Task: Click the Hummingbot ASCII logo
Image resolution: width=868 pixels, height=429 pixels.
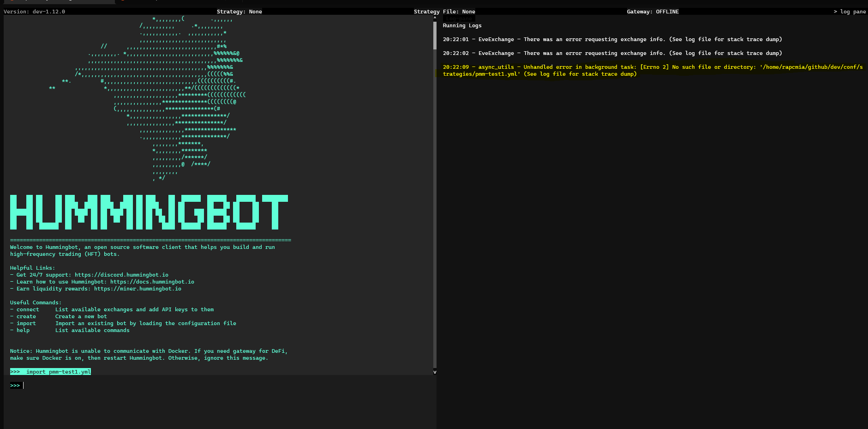Action: (149, 213)
